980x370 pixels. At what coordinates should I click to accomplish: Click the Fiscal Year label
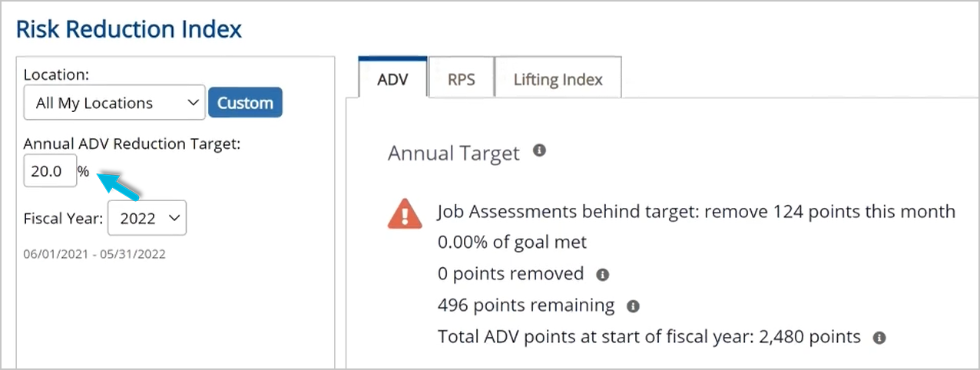pyautogui.click(x=63, y=218)
